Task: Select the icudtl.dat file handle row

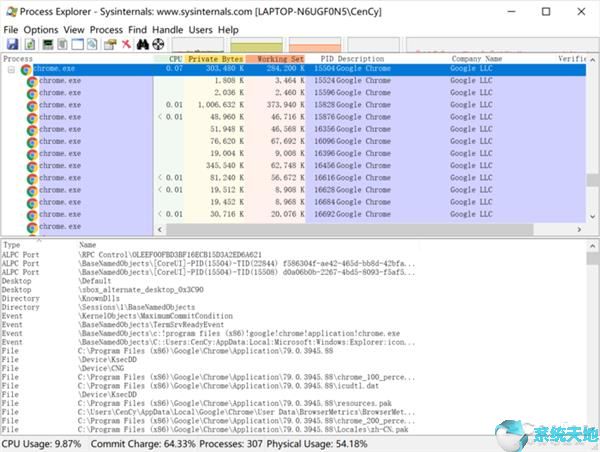Action: pyautogui.click(x=293, y=386)
